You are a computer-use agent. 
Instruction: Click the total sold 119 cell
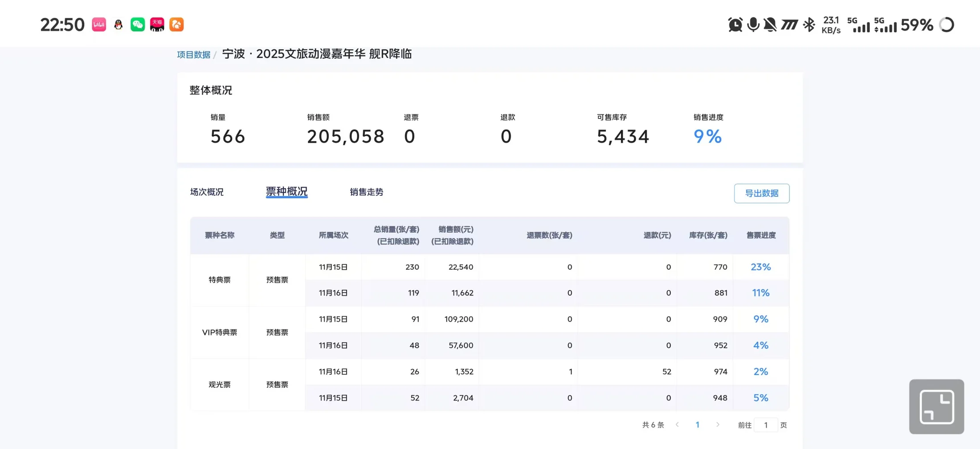click(x=413, y=293)
